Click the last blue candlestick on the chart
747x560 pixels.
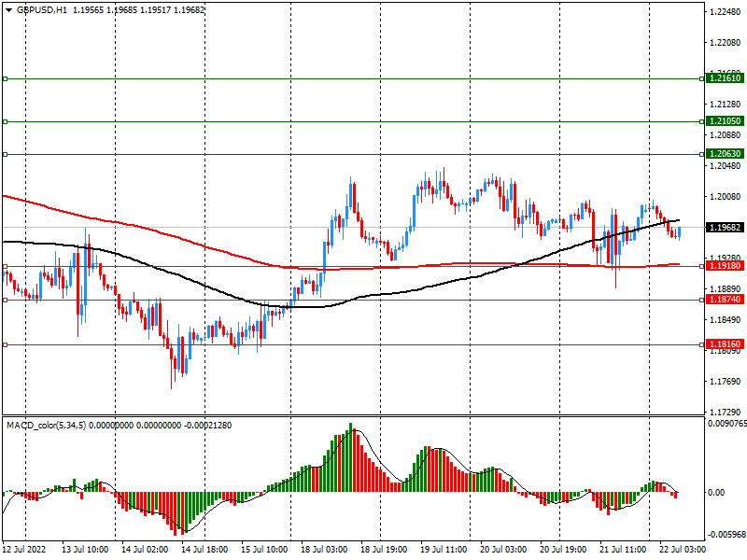click(680, 231)
